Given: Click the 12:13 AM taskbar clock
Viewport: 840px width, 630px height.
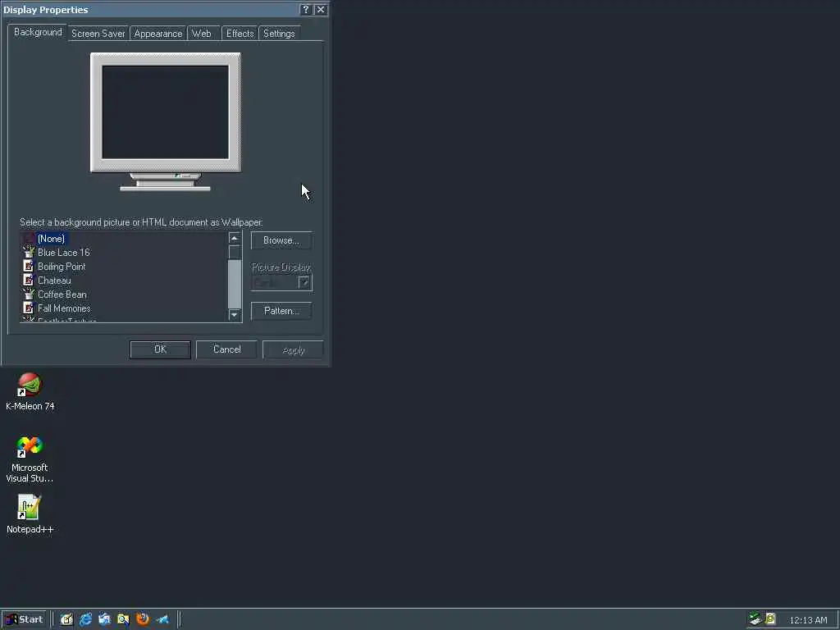Looking at the screenshot, I should point(808,620).
